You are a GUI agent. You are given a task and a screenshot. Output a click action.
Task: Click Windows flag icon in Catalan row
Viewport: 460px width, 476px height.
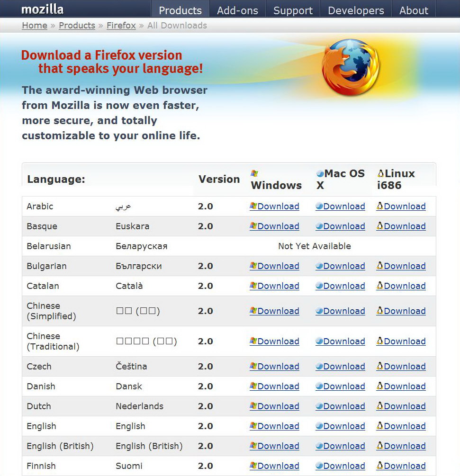tap(253, 286)
